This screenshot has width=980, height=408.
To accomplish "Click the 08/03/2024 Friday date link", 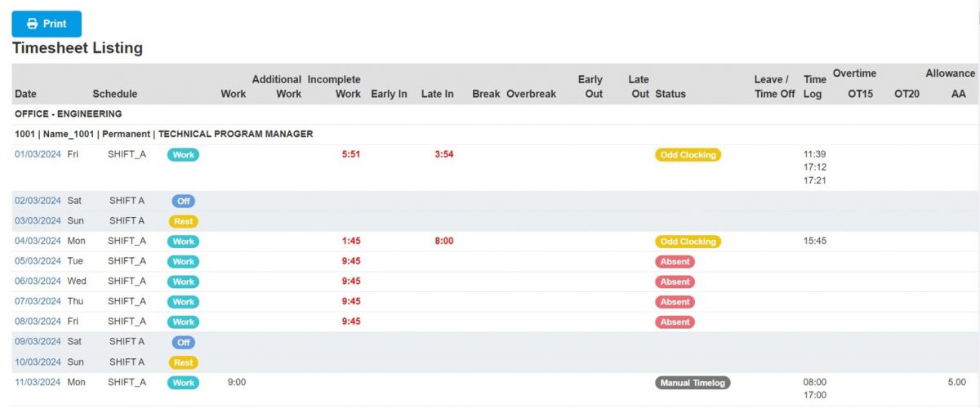I will [38, 322].
